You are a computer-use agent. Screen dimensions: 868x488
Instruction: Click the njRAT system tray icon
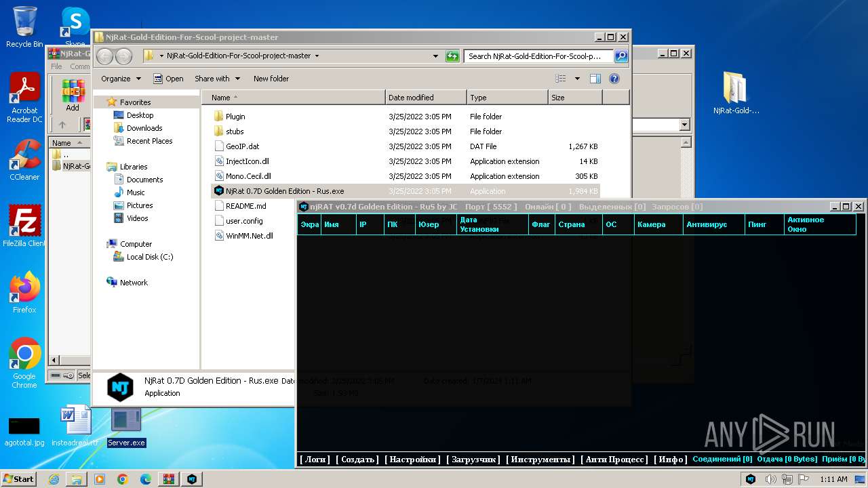[751, 479]
